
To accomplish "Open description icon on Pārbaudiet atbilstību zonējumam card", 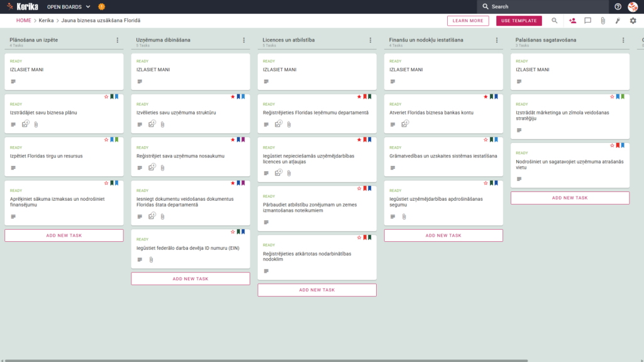I will pos(266,222).
